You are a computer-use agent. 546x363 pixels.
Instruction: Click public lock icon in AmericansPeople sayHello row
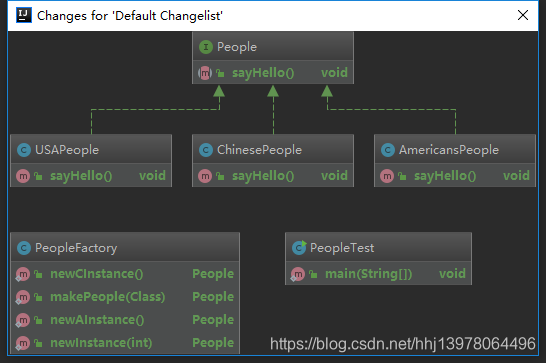402,176
